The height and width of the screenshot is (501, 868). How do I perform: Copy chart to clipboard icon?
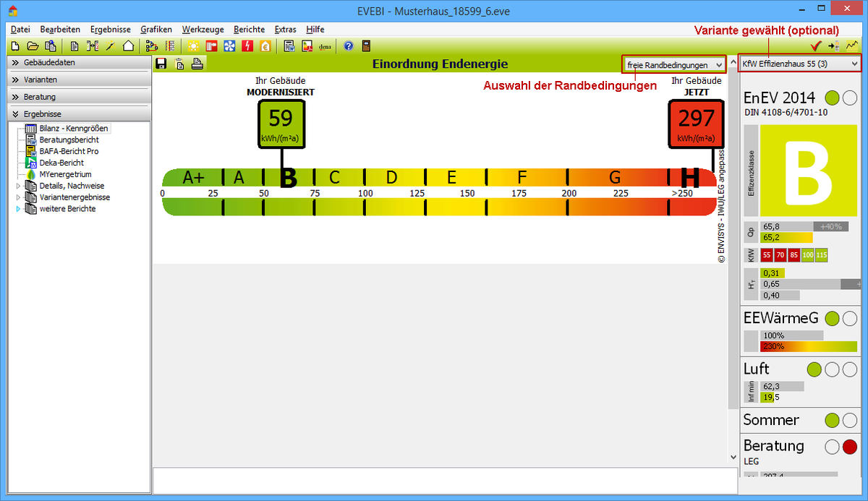(x=179, y=64)
